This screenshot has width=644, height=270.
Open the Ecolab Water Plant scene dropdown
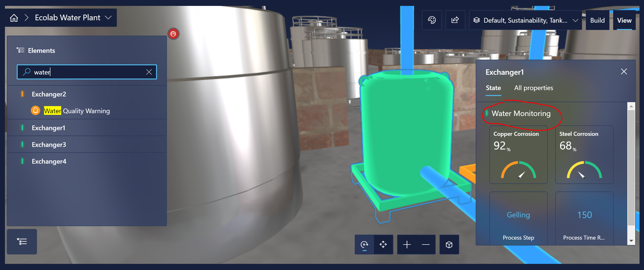pyautogui.click(x=108, y=17)
